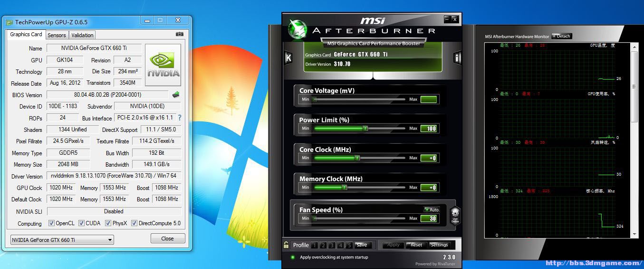Click the Bus Interface question mark icon
Image resolution: width=644 pixels, height=269 pixels.
pos(179,118)
